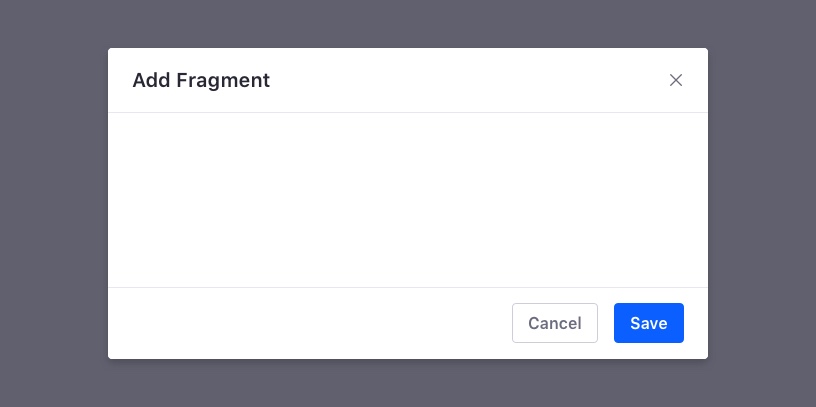The image size is (816, 407).
Task: Abort the dialog with Cancel
Action: (x=554, y=323)
